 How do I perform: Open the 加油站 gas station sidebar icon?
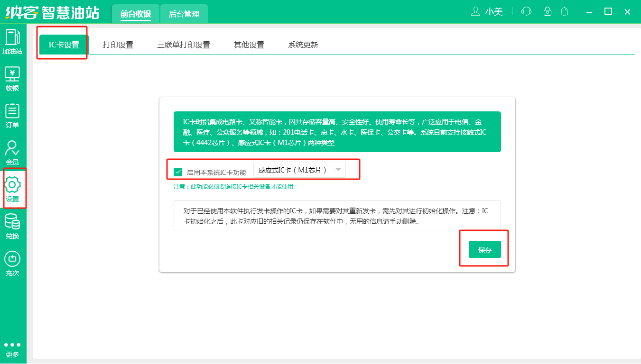coord(12,42)
